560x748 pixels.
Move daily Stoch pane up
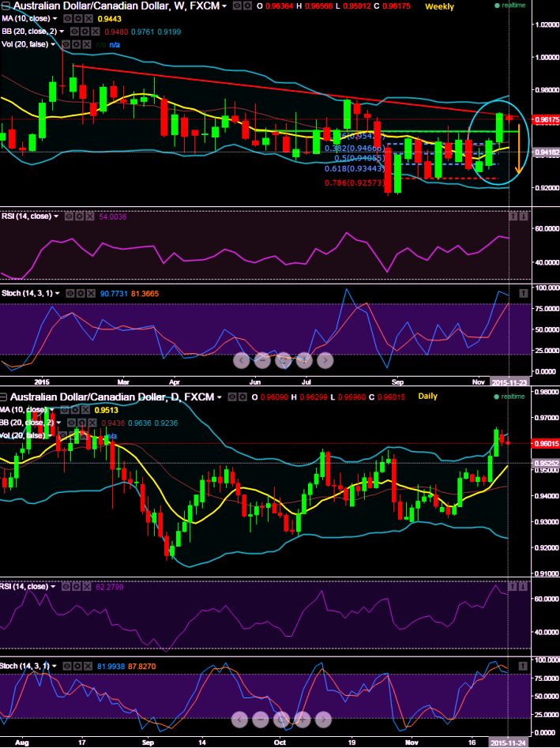pyautogui.click(x=523, y=666)
